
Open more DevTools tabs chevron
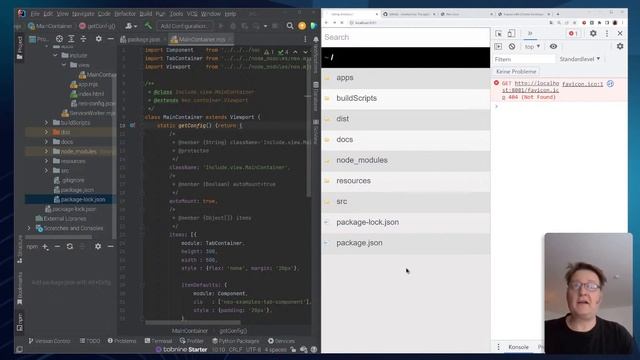point(530,33)
